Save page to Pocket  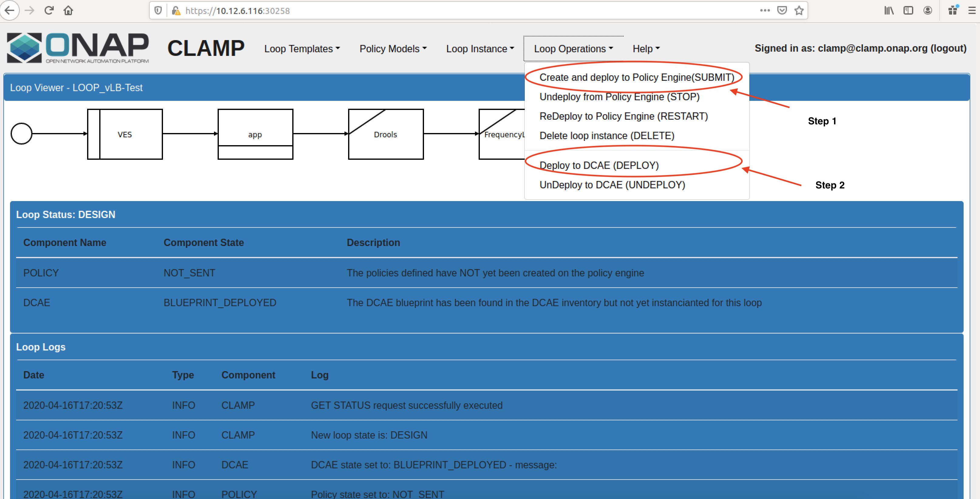(782, 10)
